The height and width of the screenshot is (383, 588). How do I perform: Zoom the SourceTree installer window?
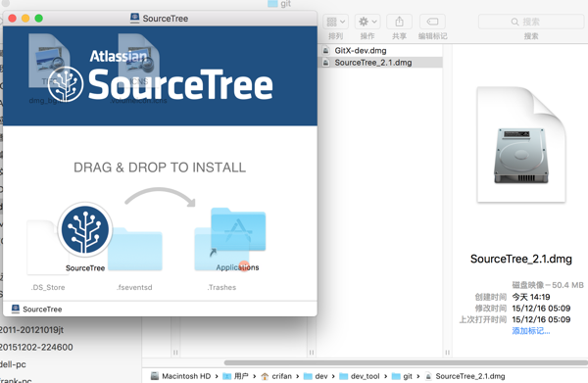tap(38, 19)
